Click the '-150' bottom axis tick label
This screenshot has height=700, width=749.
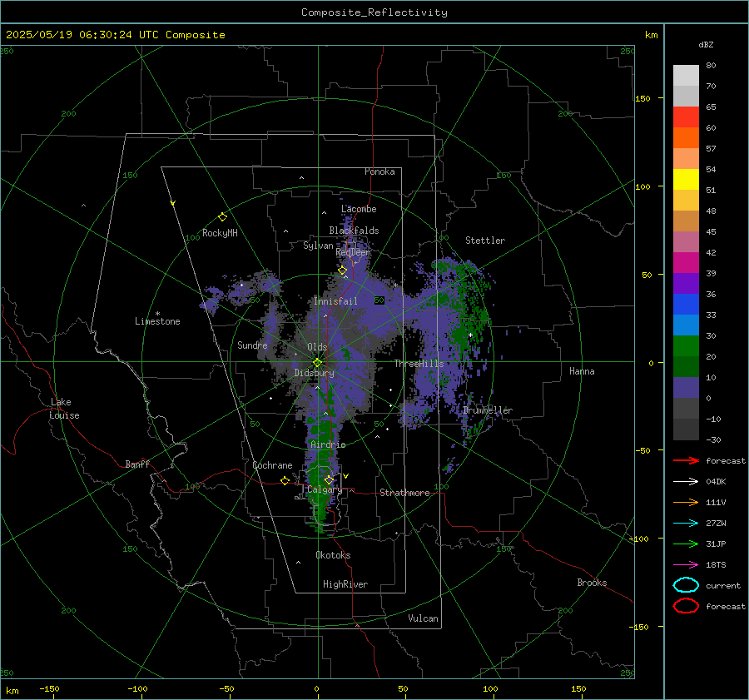[x=49, y=688]
